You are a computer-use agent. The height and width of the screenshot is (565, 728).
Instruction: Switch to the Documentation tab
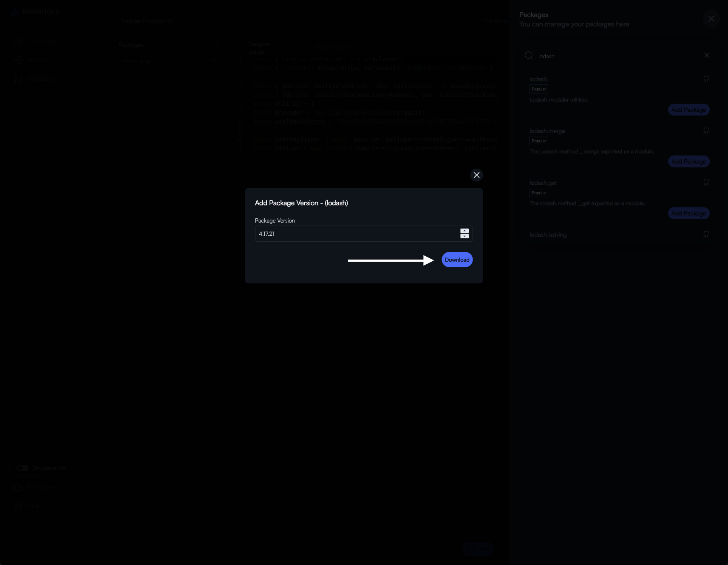(335, 46)
